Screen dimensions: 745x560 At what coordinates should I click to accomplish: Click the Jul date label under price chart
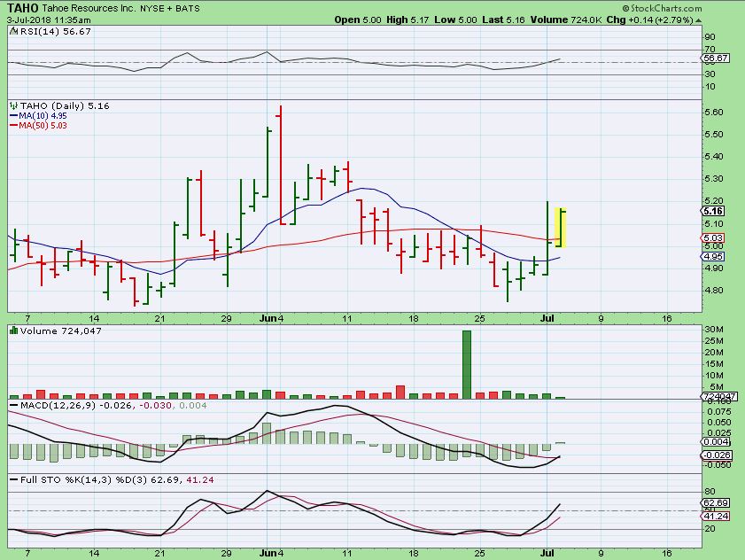(547, 318)
